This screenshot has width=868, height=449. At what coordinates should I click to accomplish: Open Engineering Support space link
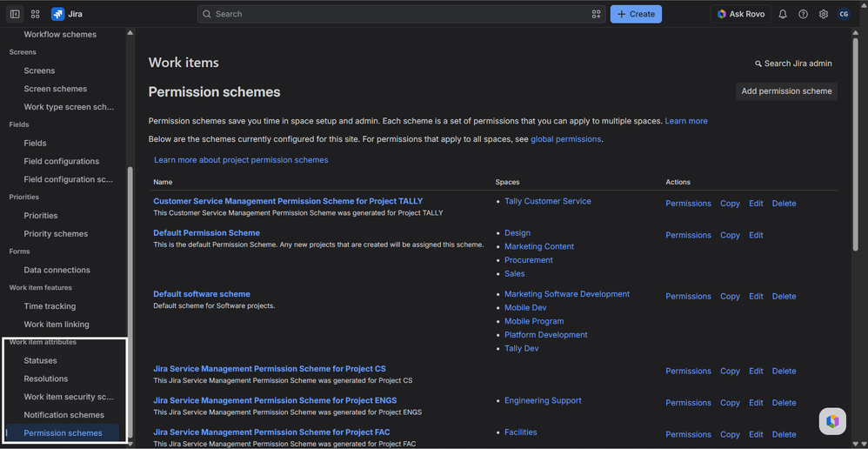(x=543, y=400)
